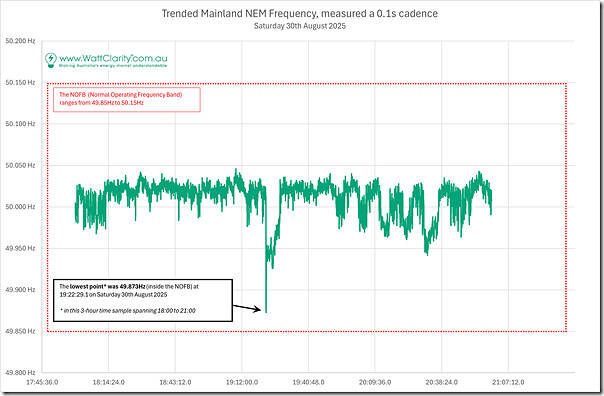
Task: Select the red NOFB description text box
Action: [x=127, y=99]
